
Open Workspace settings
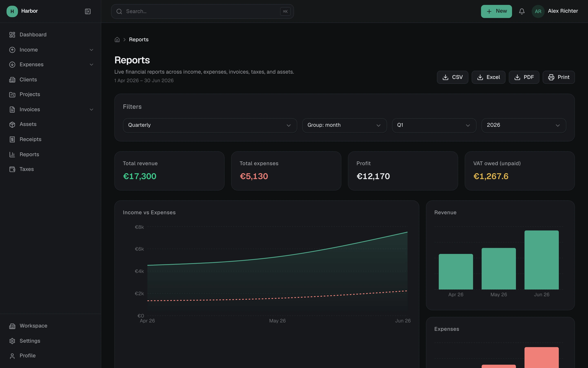click(x=51, y=326)
